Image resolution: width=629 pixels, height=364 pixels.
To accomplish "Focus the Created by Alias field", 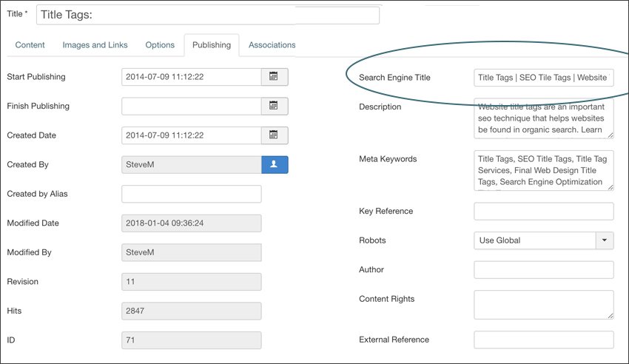I will click(192, 194).
